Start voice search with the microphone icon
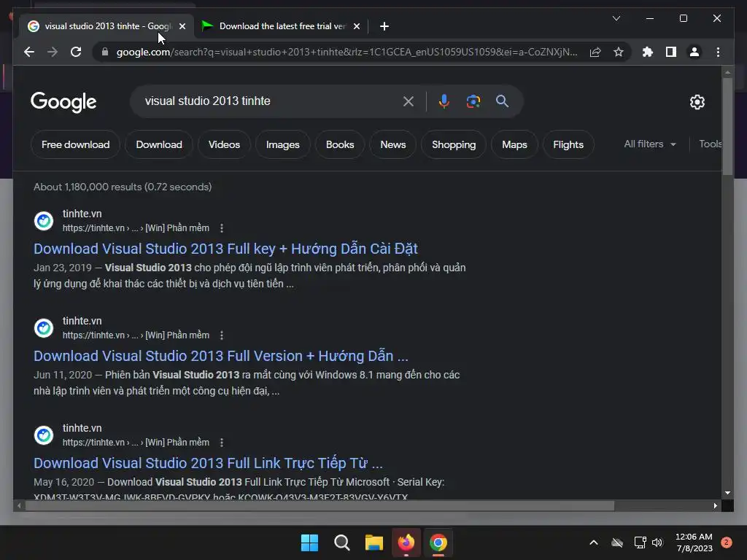747x560 pixels. 444,101
